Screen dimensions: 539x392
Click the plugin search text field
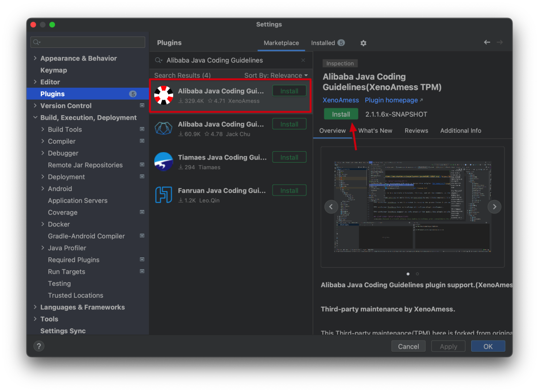tap(232, 60)
